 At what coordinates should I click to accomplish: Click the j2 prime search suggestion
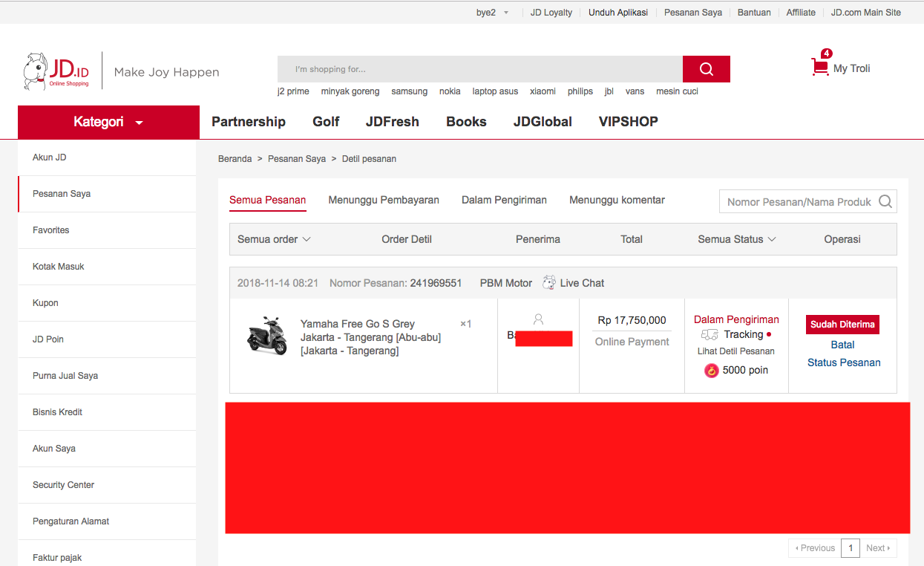click(x=293, y=91)
